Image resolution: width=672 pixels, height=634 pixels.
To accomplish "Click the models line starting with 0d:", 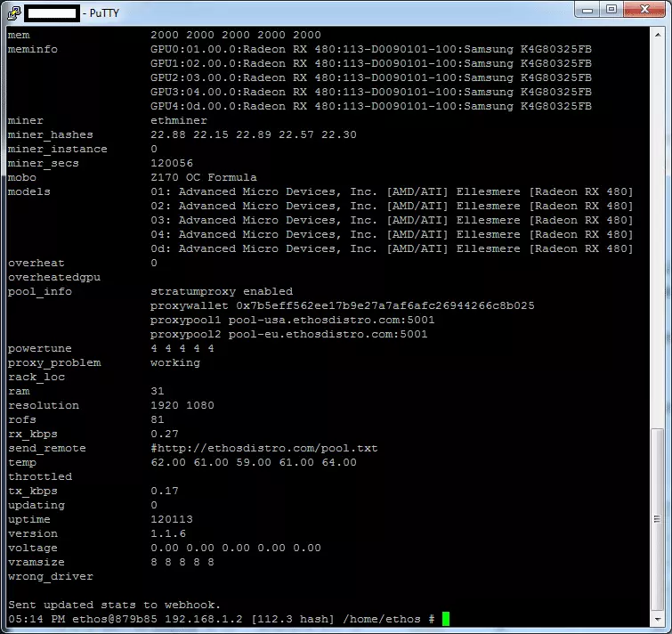I will click(392, 248).
